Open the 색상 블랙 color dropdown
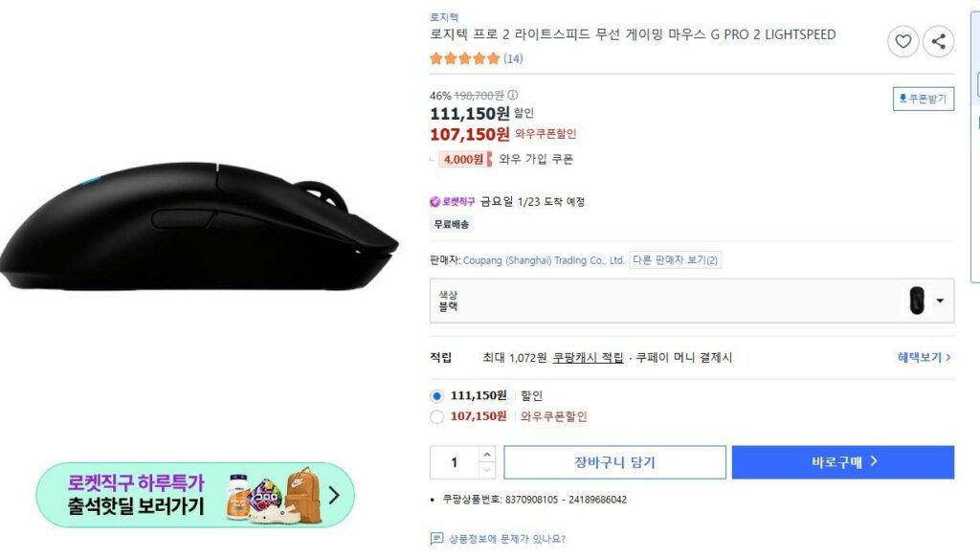This screenshot has height=558, width=980. pyautogui.click(x=940, y=301)
